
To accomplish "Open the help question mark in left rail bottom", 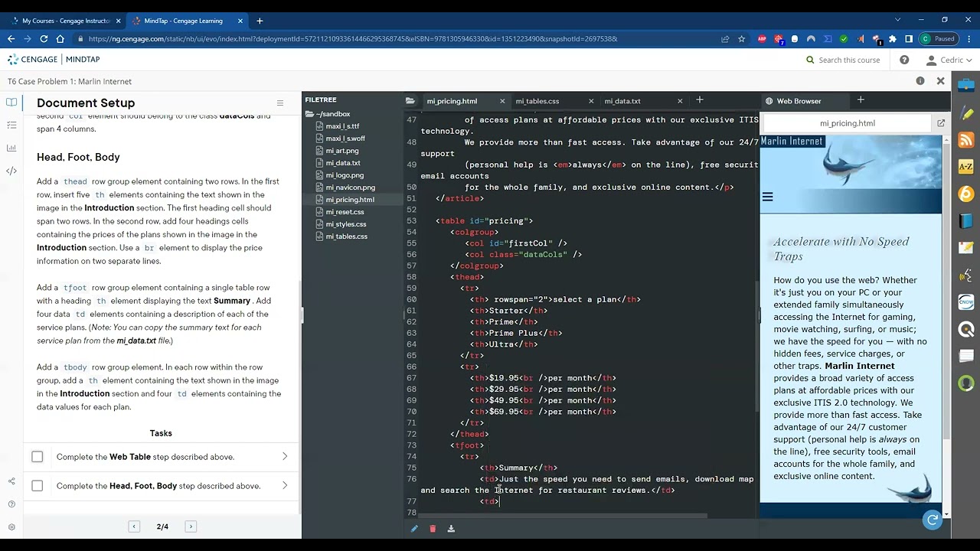I will (x=11, y=504).
